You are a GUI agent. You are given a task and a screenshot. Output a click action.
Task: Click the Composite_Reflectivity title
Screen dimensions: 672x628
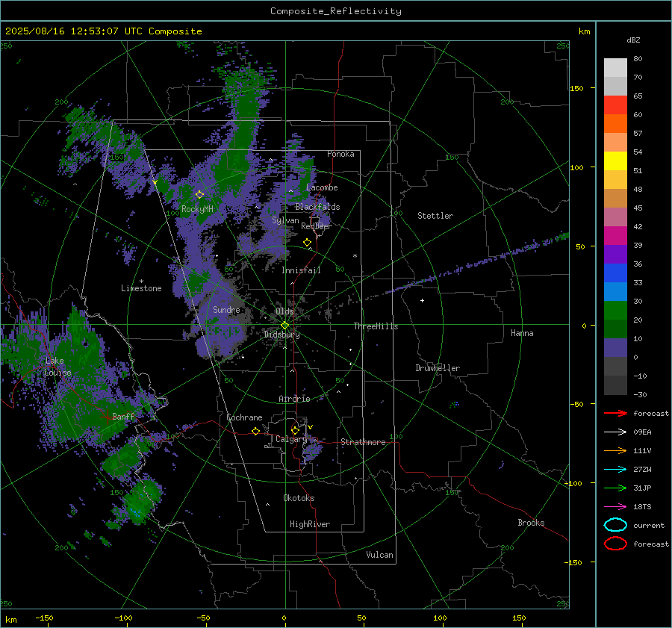pyautogui.click(x=336, y=11)
